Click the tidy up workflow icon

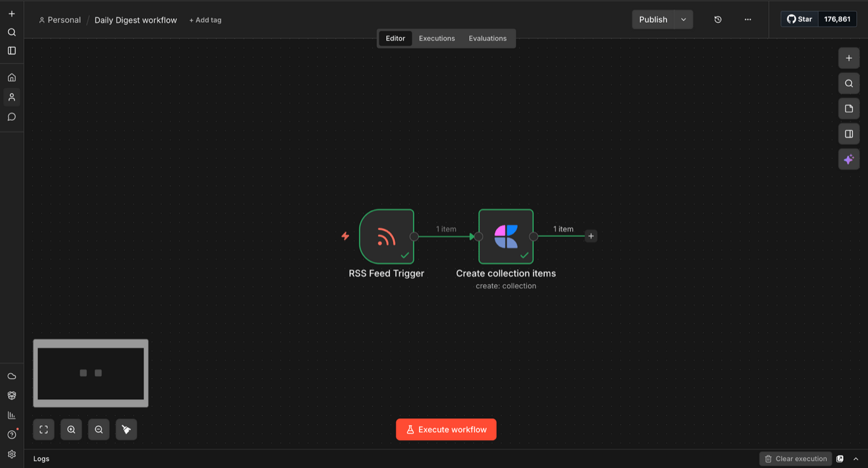click(126, 429)
